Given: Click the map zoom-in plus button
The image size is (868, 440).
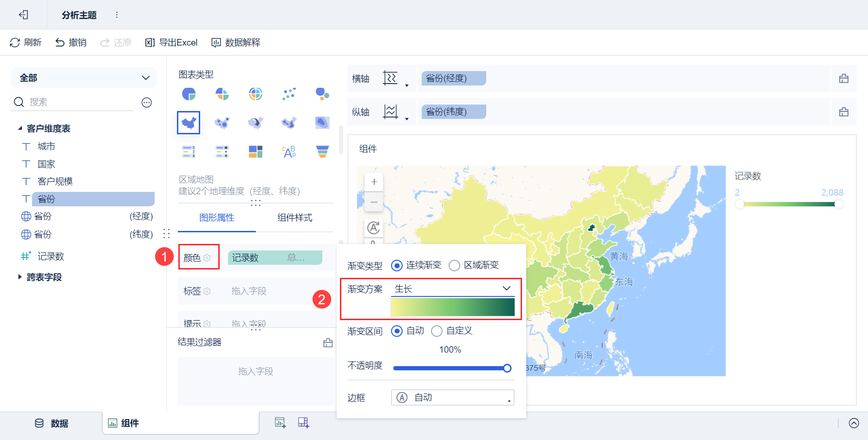Looking at the screenshot, I should (374, 182).
